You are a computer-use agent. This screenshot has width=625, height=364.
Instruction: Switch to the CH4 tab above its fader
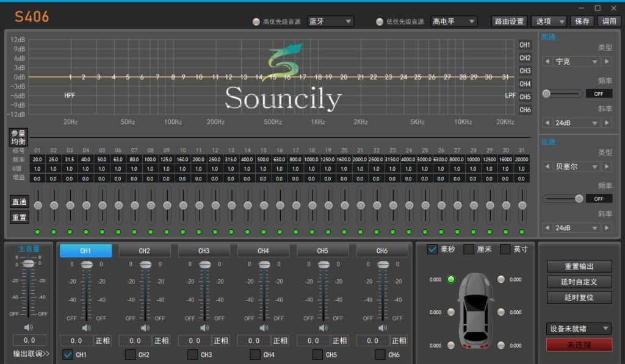(x=264, y=251)
